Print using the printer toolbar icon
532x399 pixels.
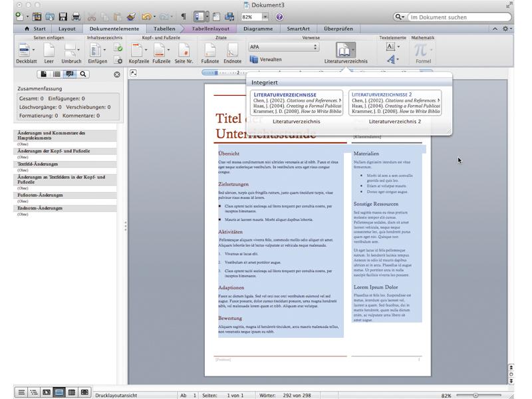pos(76,17)
